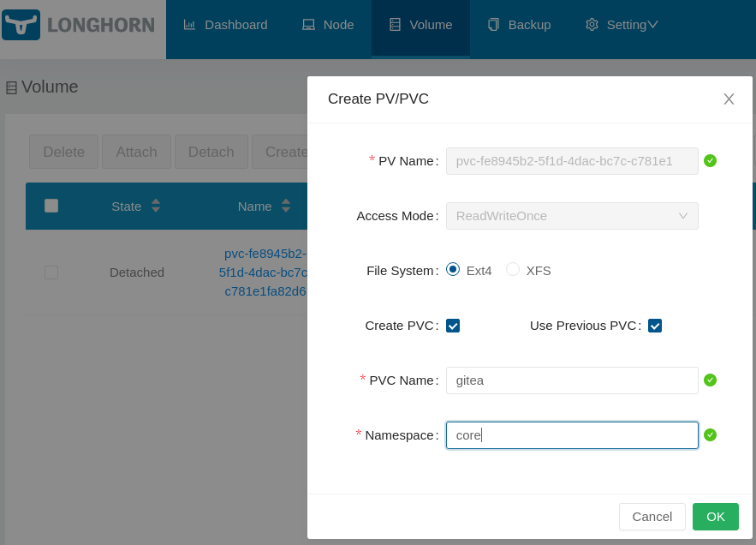Click the Create PV/PVC dialog title

(378, 99)
